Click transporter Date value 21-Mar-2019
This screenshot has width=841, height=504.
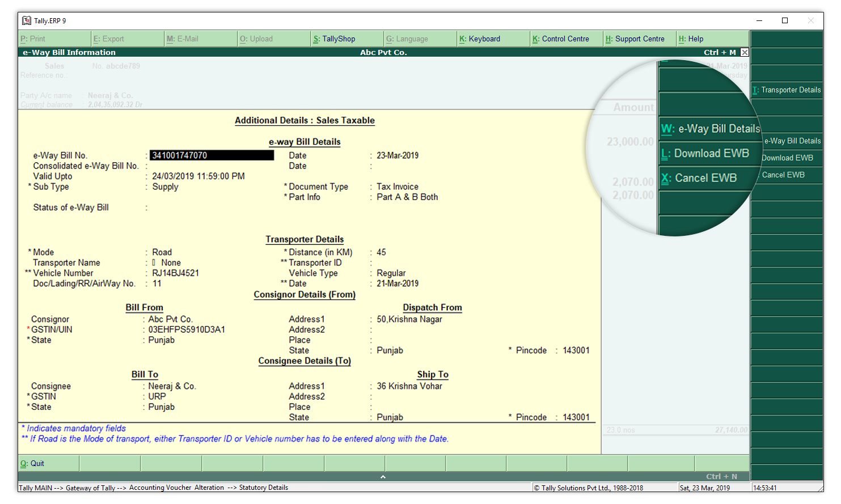click(x=398, y=283)
